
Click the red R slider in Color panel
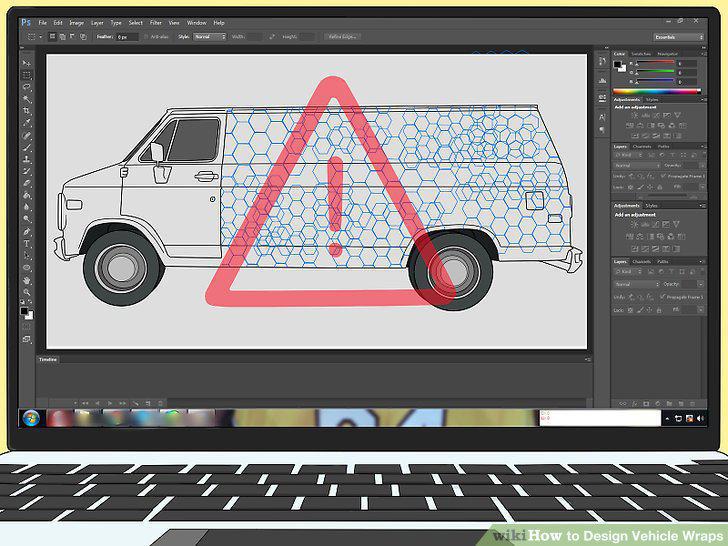655,62
